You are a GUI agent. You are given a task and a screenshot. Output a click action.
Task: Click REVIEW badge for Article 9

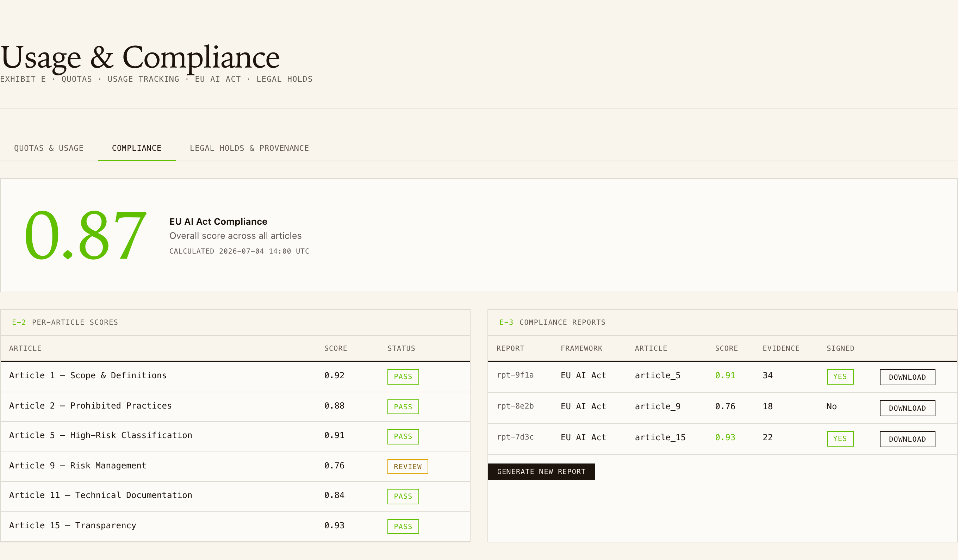pos(408,466)
